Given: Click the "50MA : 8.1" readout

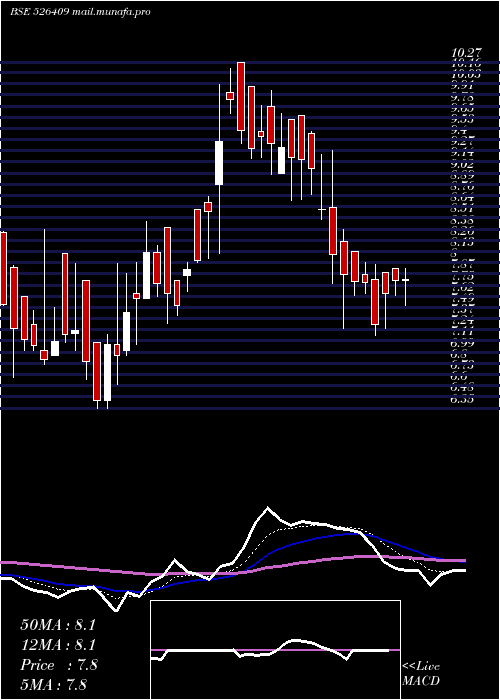Looking at the screenshot, I should (58, 625).
